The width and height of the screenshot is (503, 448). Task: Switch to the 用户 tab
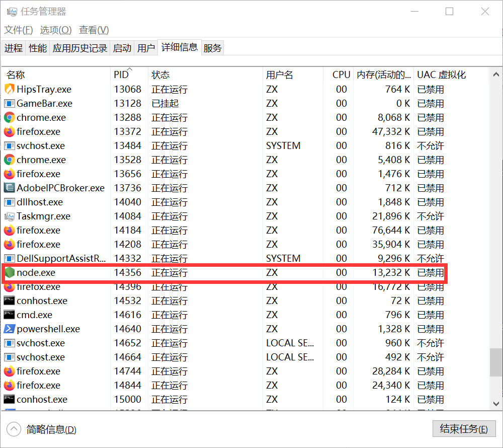click(x=146, y=48)
